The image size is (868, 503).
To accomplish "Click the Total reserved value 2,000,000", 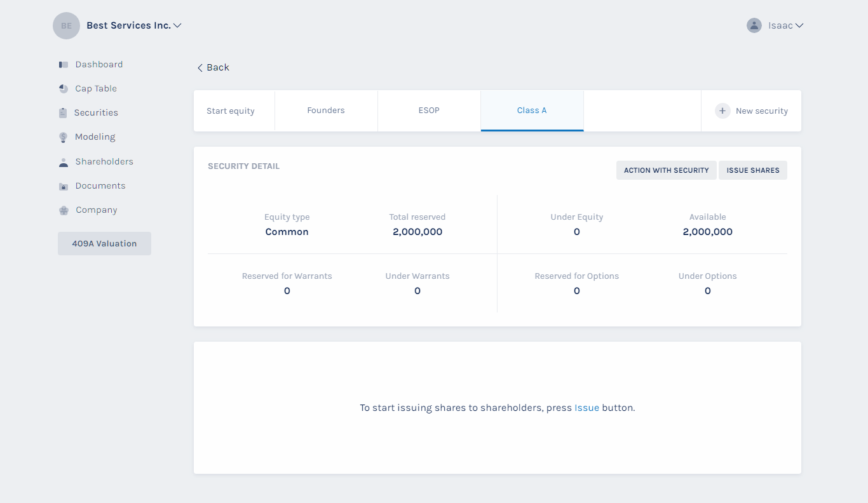I will pos(417,232).
